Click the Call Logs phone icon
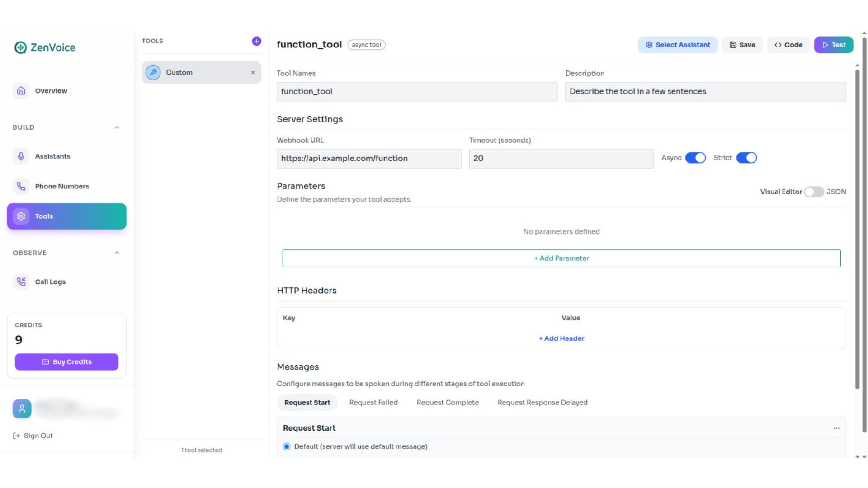This screenshot has width=868, height=488. pos(21,282)
